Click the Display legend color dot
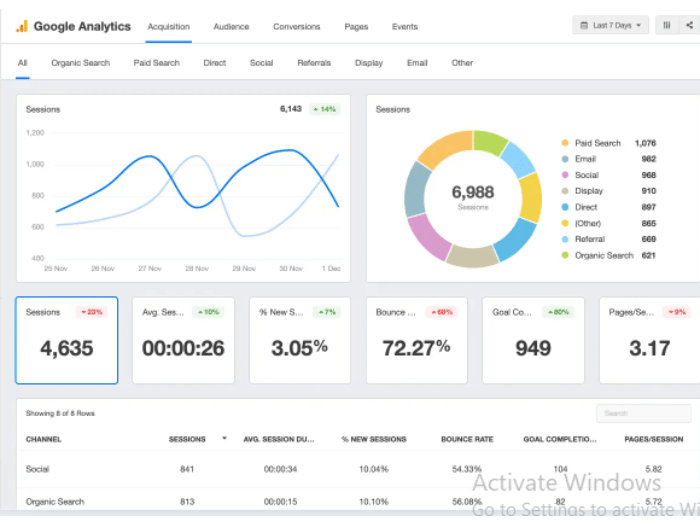 click(565, 191)
